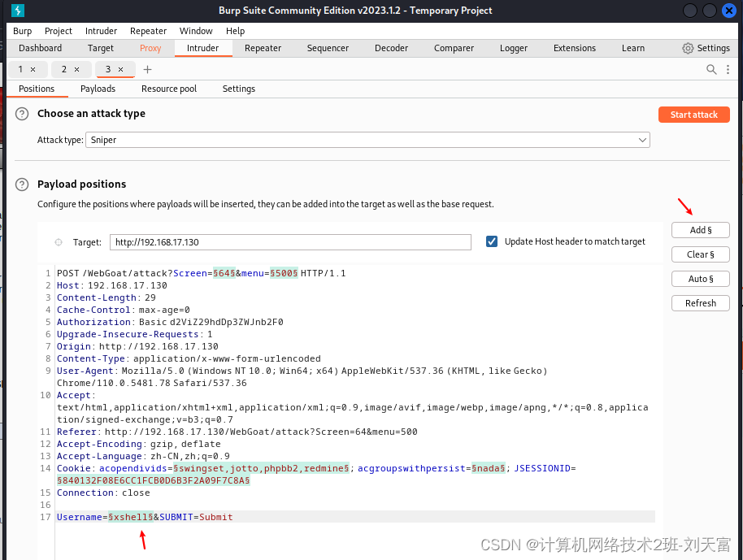The image size is (743, 560).
Task: Switch to the Dashboard tab
Action: click(41, 48)
